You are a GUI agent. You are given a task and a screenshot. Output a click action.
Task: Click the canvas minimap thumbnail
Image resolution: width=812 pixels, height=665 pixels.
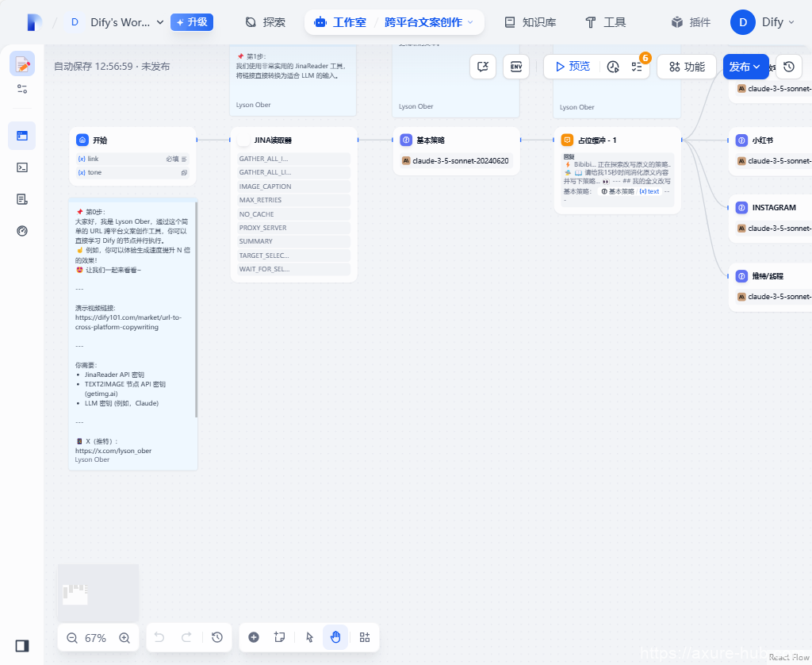[98, 592]
